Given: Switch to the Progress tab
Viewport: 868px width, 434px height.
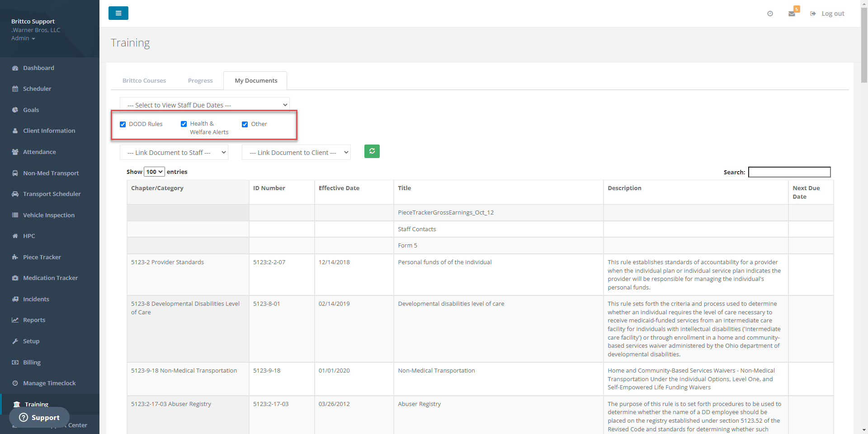Looking at the screenshot, I should click(x=200, y=80).
